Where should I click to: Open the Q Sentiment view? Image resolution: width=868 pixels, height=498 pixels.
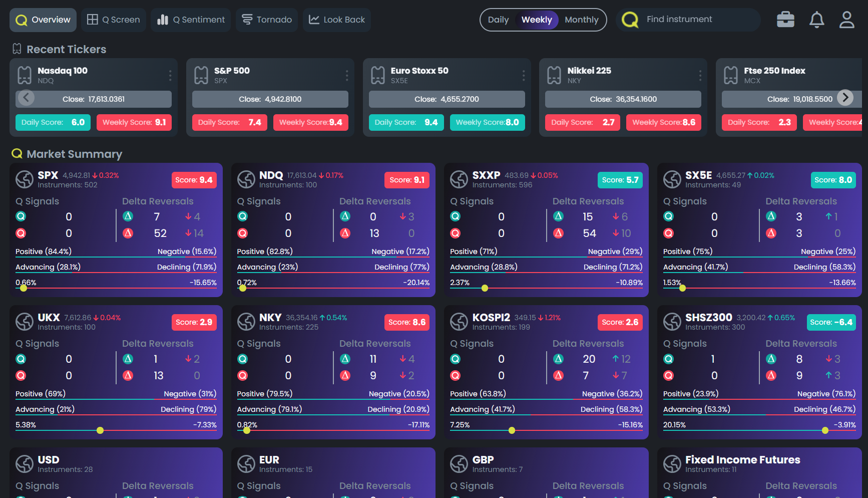pos(190,20)
